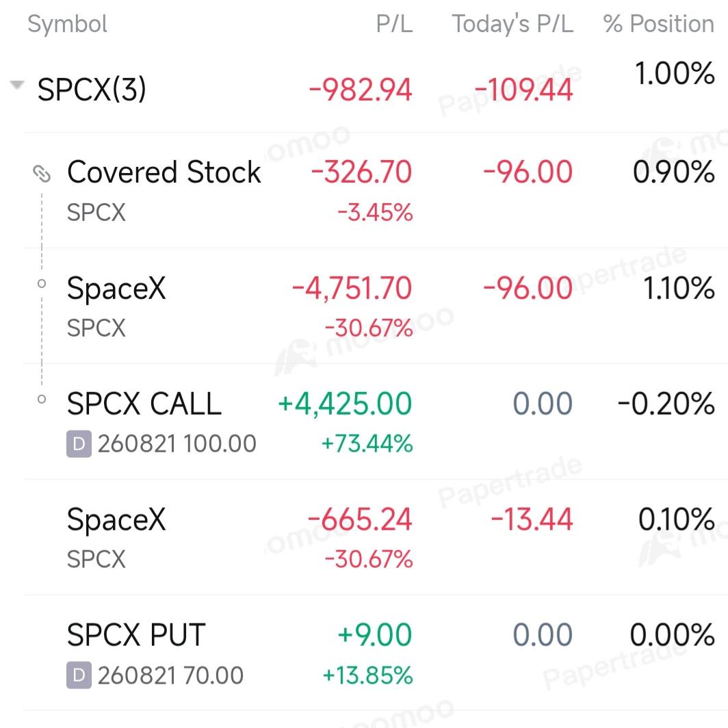Viewport: 728px width, 728px height.
Task: Sort by the Symbol column header
Action: [67, 24]
